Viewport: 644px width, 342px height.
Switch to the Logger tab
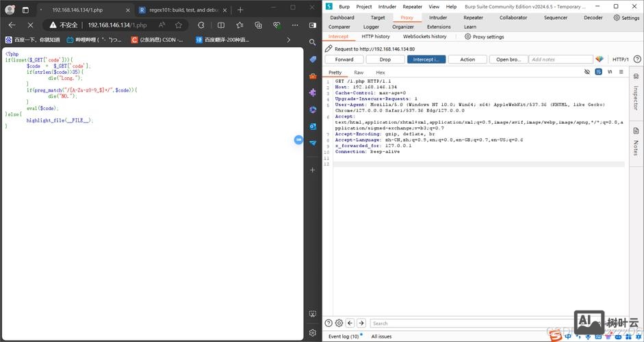coord(371,27)
